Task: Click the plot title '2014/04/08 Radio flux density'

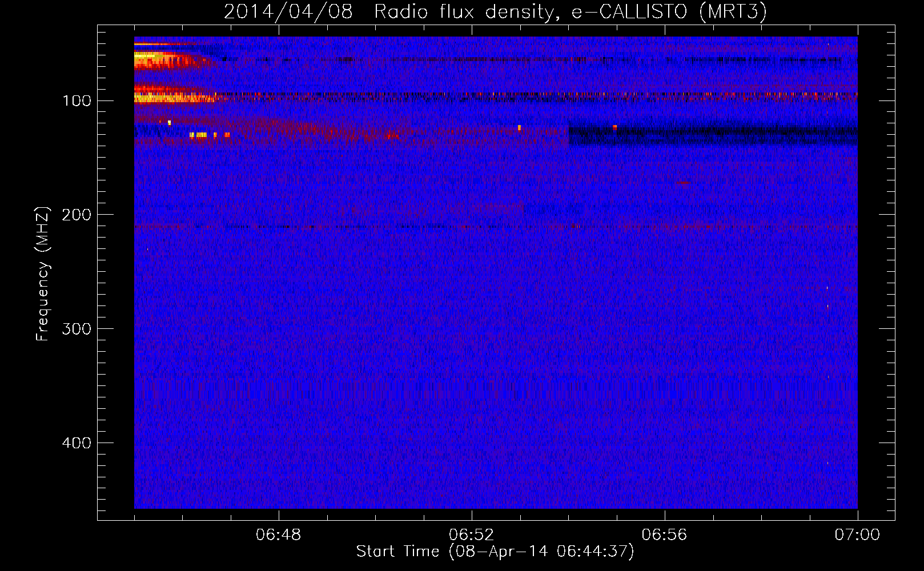Action: 495,11
